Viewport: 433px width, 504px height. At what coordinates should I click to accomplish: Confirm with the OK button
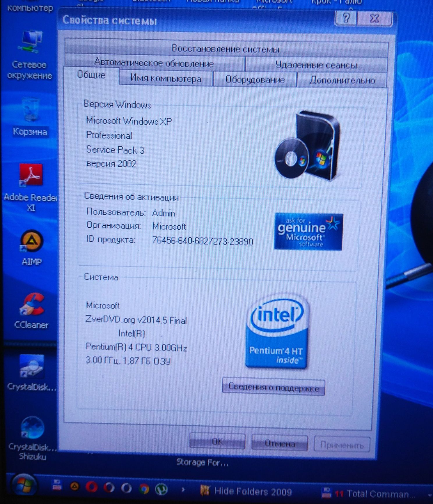tap(217, 442)
